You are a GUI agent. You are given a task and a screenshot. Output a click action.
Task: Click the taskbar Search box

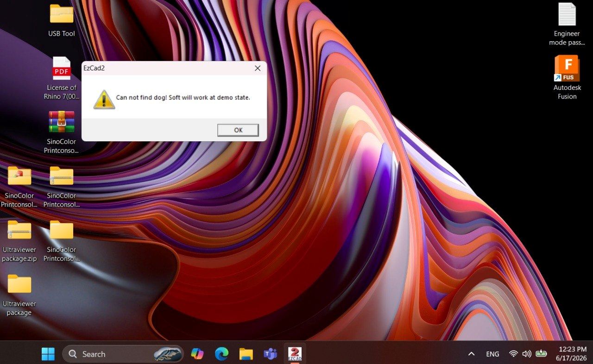[x=123, y=354]
